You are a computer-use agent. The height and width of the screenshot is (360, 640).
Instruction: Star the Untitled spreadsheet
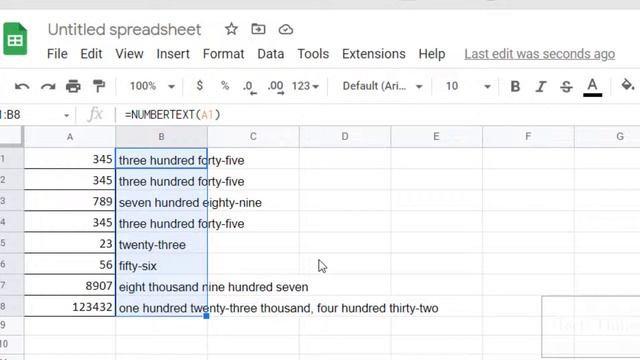(x=231, y=29)
